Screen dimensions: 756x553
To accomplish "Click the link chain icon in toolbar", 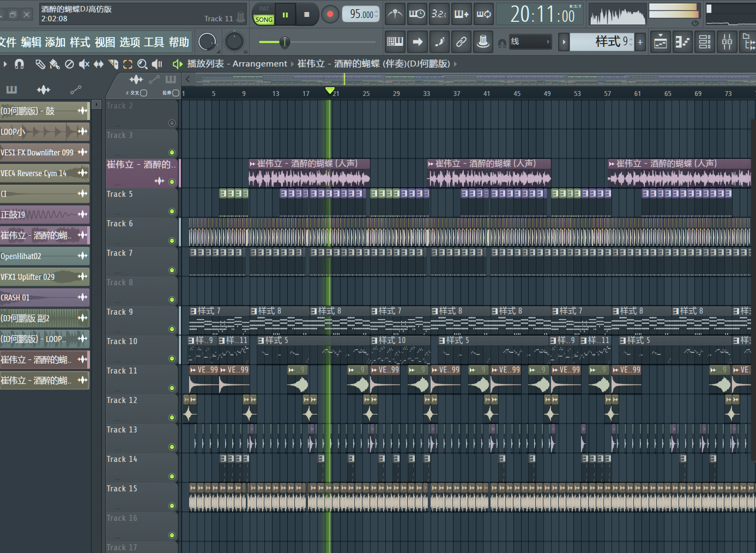I will [x=461, y=42].
